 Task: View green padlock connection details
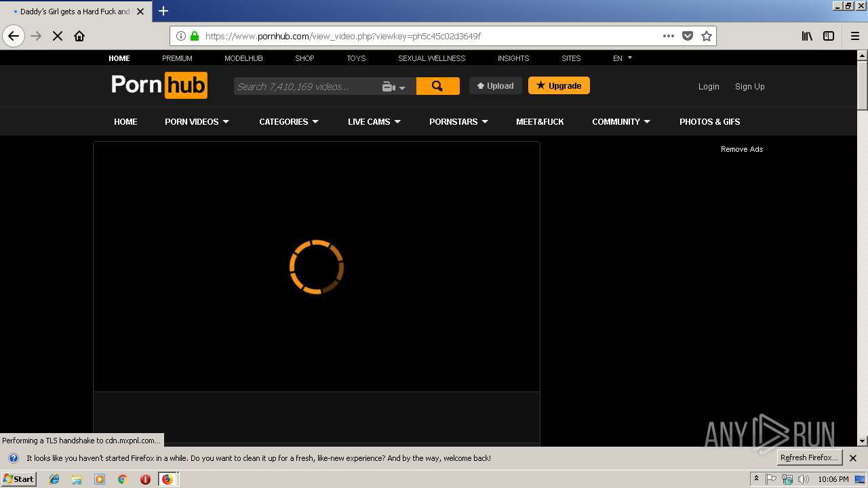195,36
